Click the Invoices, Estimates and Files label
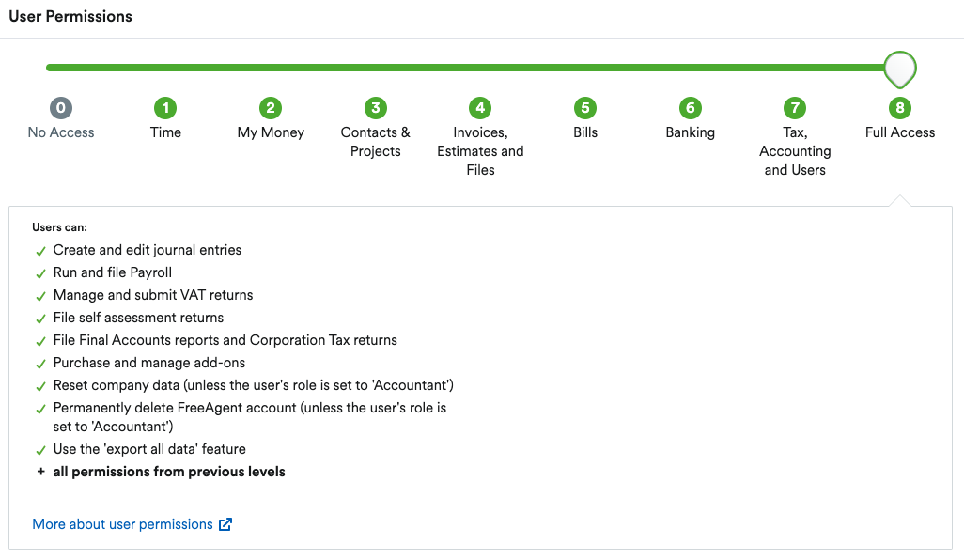 coord(480,151)
